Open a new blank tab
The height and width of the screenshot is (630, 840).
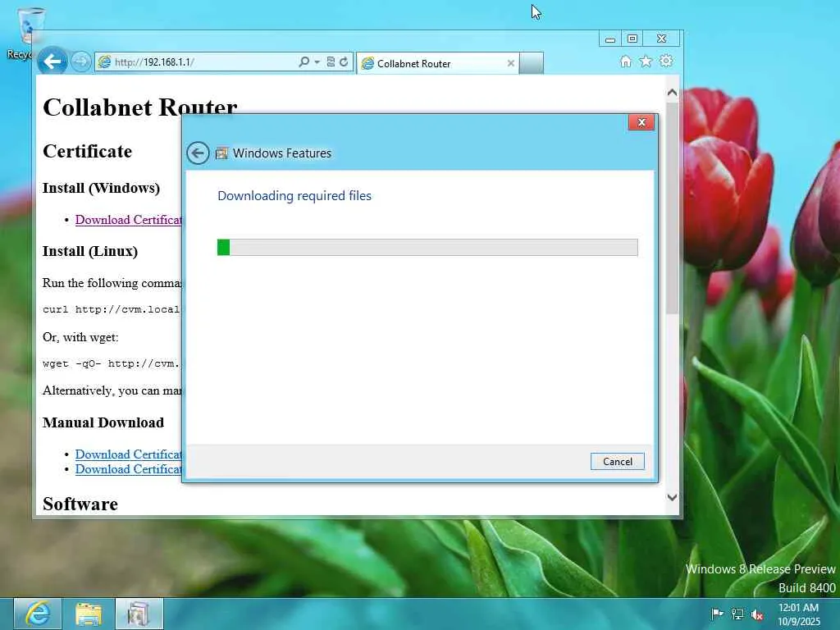click(x=532, y=63)
